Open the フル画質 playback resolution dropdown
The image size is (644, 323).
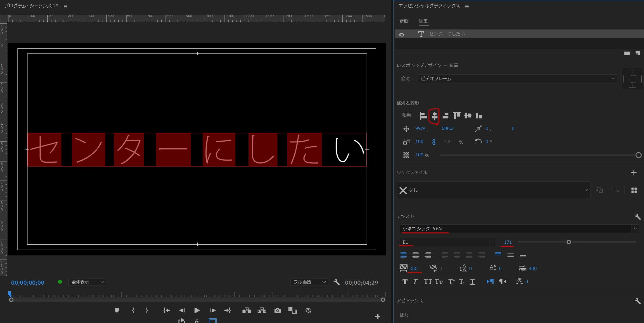tap(309, 282)
